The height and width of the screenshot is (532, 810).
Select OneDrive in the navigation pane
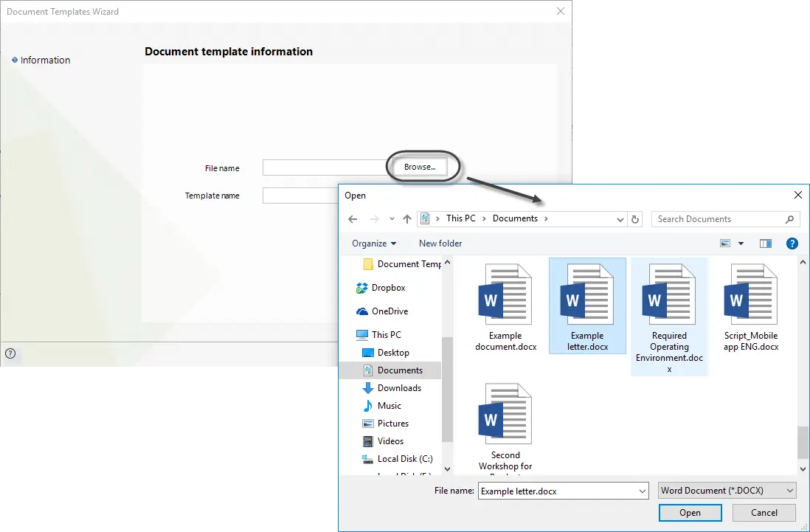click(382, 311)
